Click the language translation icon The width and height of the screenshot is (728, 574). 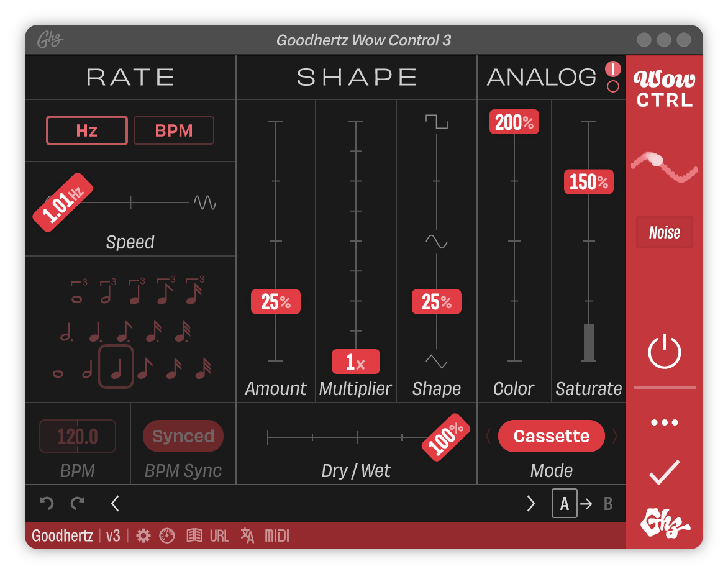[x=247, y=535]
